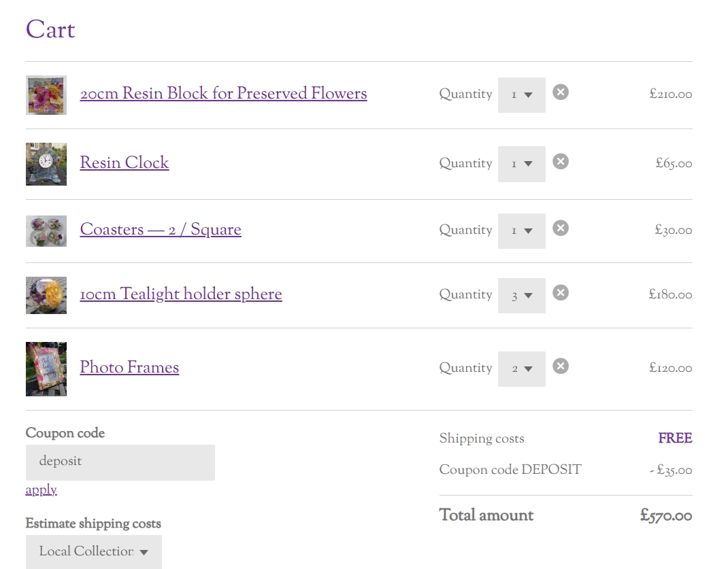
Task: Change quantity of Coasters item
Action: 521,231
